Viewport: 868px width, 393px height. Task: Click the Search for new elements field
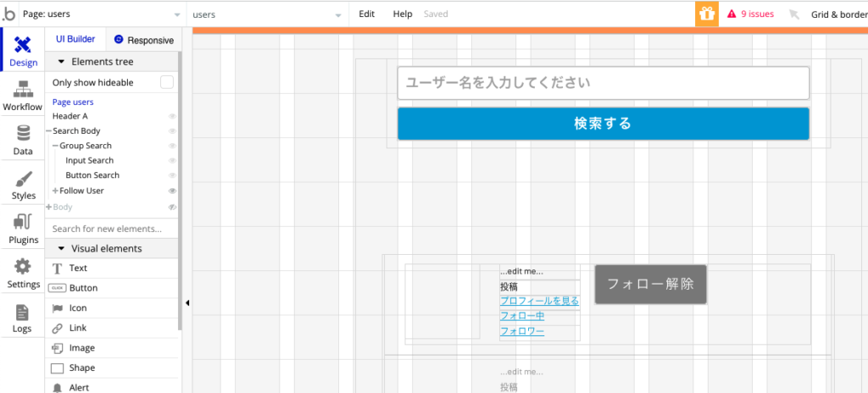click(x=111, y=229)
